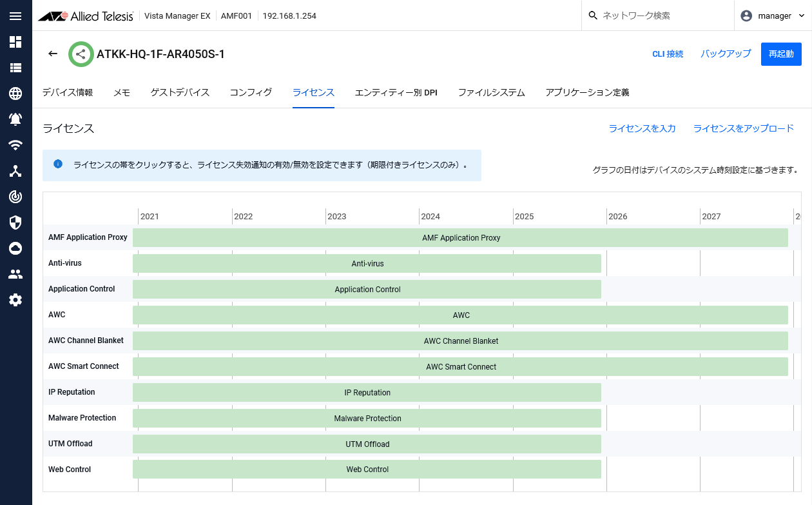Click the Anti-virus license bar in the chart
812x505 pixels.
click(x=367, y=264)
